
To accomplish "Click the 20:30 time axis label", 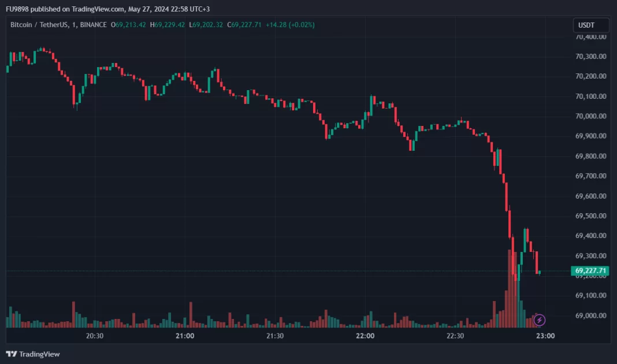I will tap(95, 336).
